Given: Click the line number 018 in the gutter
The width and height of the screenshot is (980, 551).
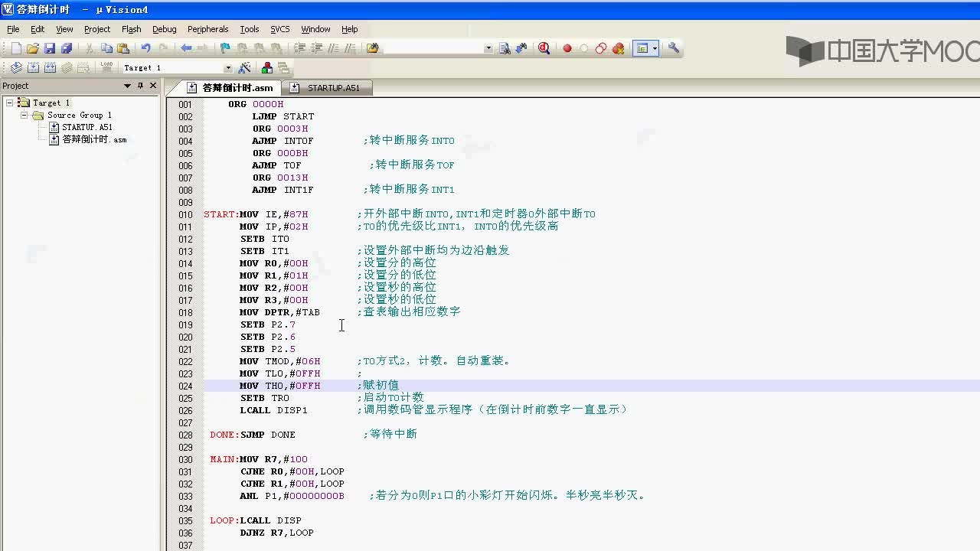Looking at the screenshot, I should pyautogui.click(x=185, y=312).
